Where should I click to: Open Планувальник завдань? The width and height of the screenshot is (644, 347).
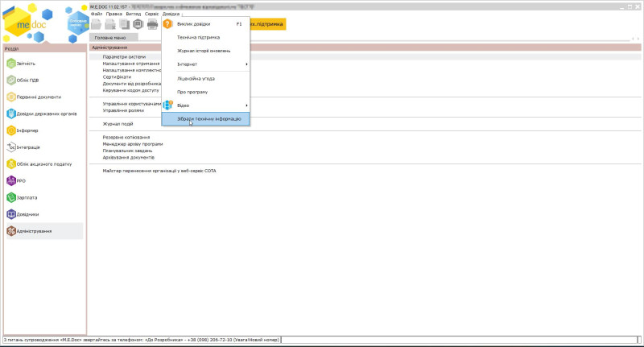point(127,151)
